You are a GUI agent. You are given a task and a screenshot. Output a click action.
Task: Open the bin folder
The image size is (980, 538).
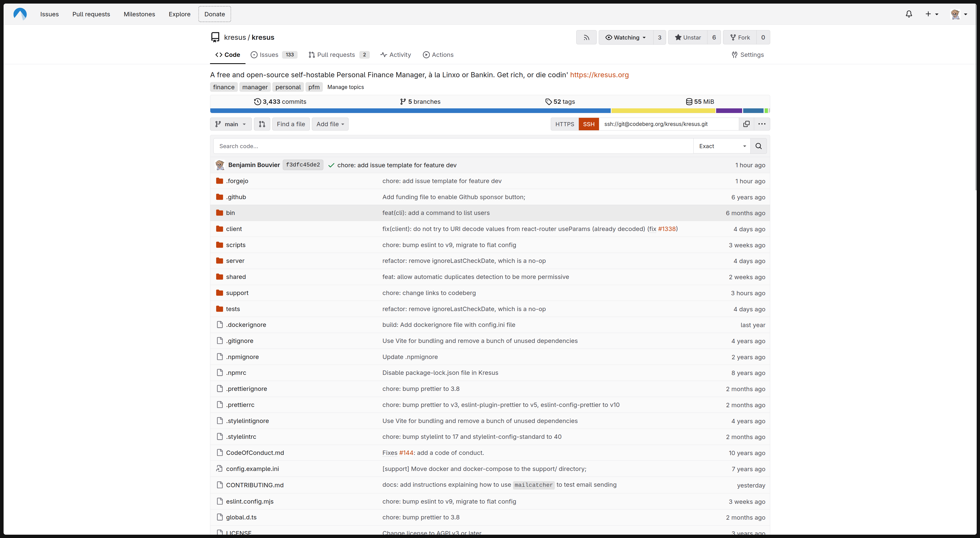[x=230, y=213]
